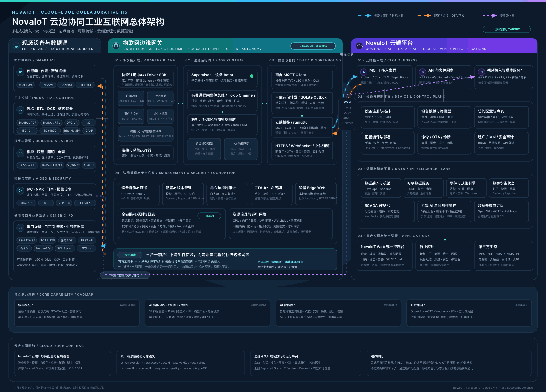Viewport: 546px width, 392px height.
Task: Open the AI 智能体 * roadmap card
Action: pos(338,313)
